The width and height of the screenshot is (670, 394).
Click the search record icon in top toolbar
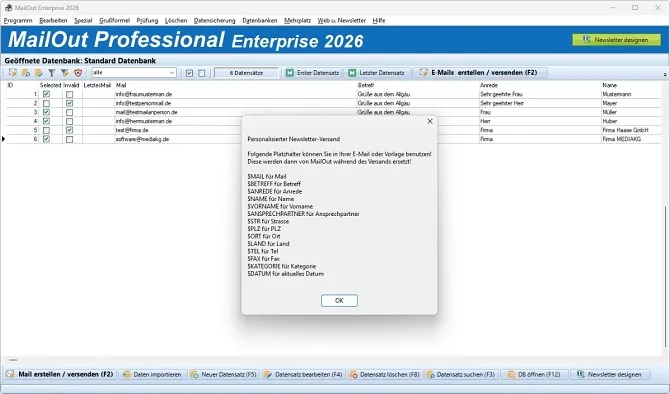pyautogui.click(x=26, y=73)
